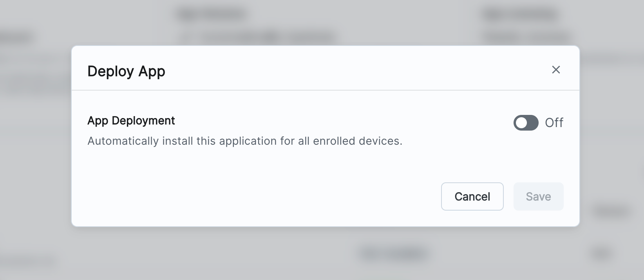Close the Deploy App dialog with X
The height and width of the screenshot is (280, 644).
tap(556, 70)
